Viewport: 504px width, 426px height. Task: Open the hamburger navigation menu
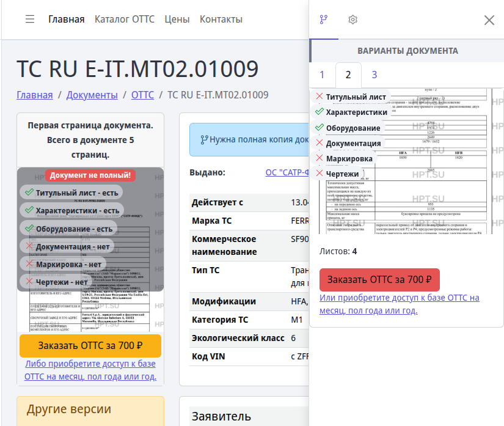click(x=30, y=20)
